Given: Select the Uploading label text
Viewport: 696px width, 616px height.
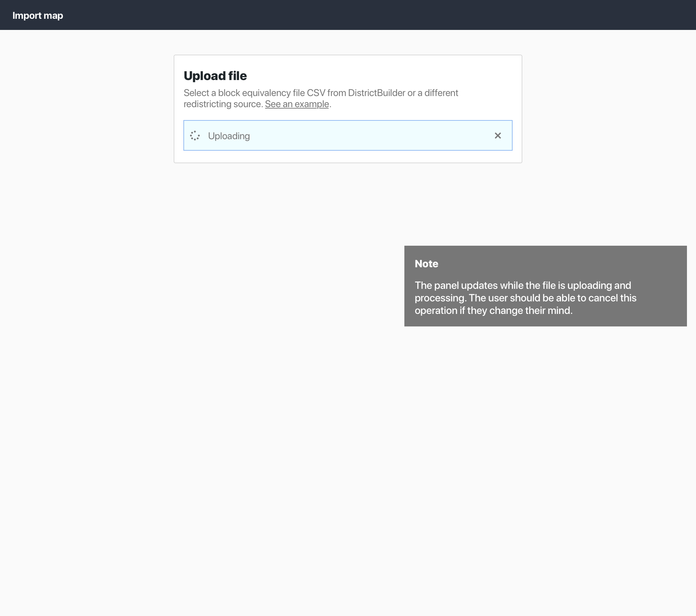Looking at the screenshot, I should tap(229, 136).
